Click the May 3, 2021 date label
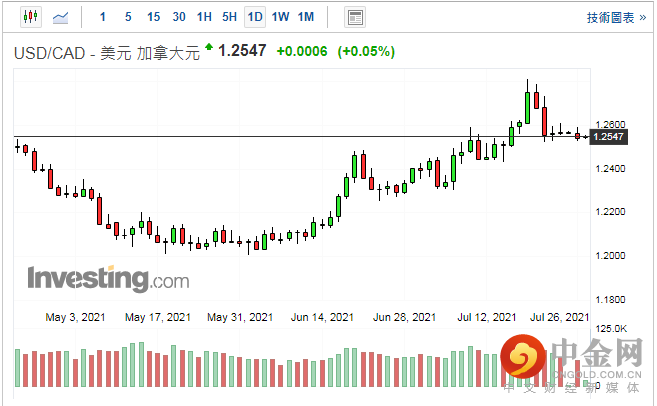657x406 pixels. click(x=75, y=317)
